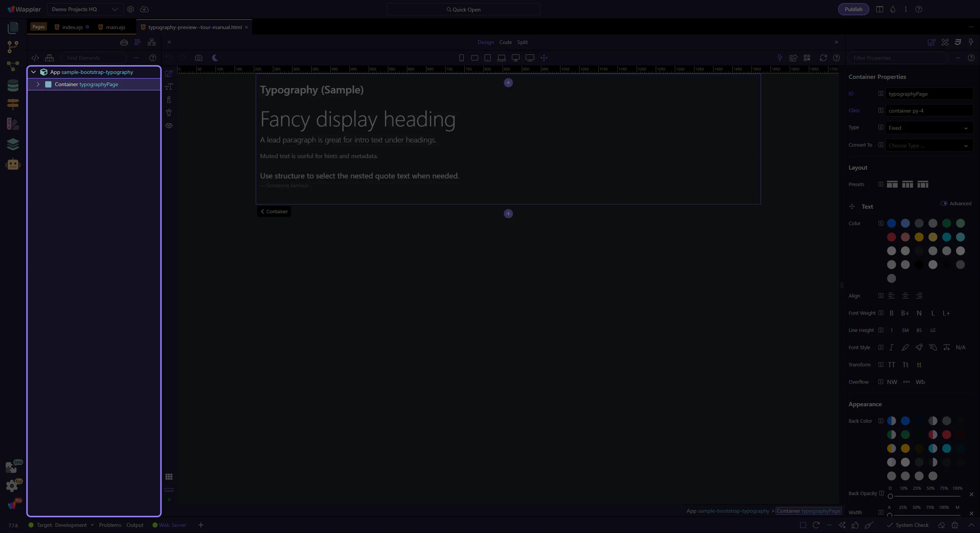Viewport: 980px width, 533px height.
Task: Switch to the Code view tab
Action: pos(505,42)
